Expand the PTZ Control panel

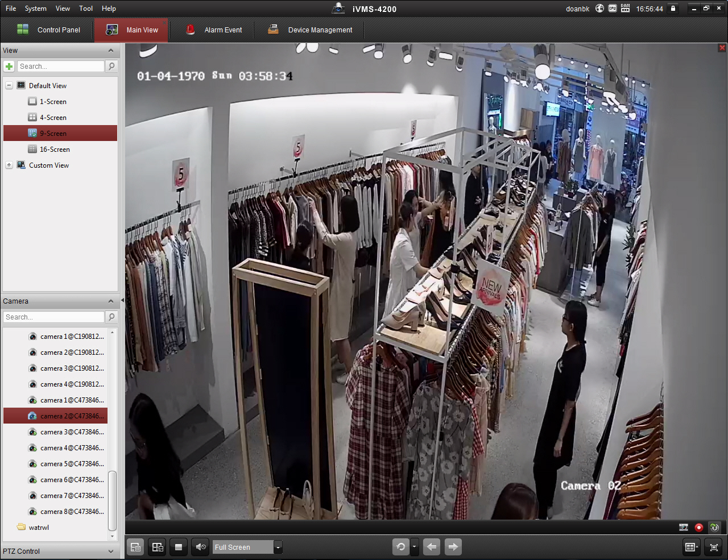pos(111,551)
